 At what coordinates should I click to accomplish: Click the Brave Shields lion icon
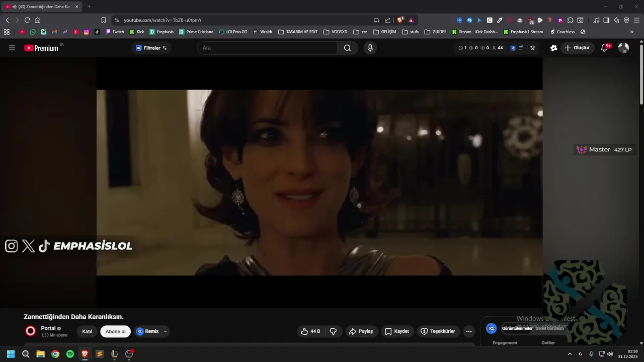point(400,20)
